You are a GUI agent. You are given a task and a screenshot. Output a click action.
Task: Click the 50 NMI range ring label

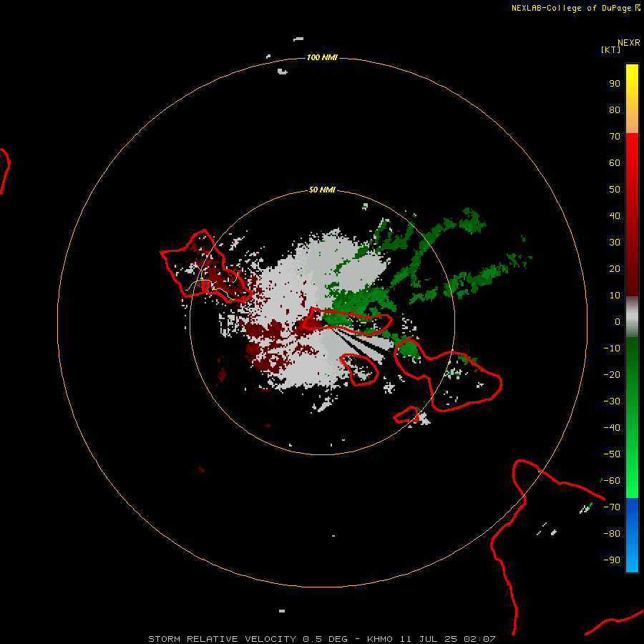pyautogui.click(x=322, y=190)
